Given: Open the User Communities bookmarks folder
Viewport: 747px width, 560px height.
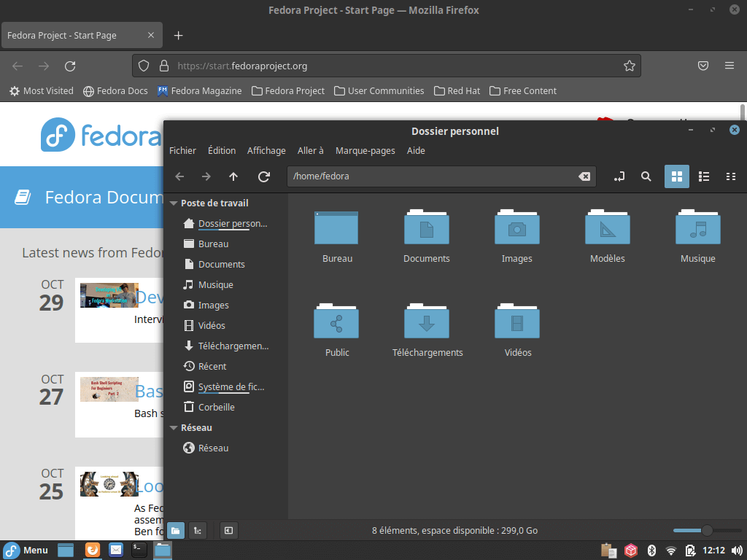Looking at the screenshot, I should click(x=379, y=91).
